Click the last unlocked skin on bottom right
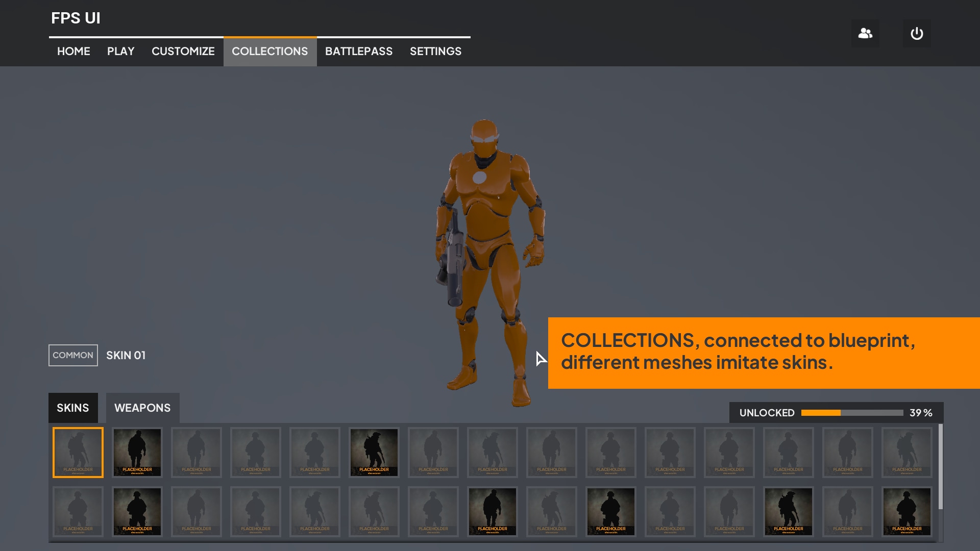The height and width of the screenshot is (551, 980). [906, 512]
